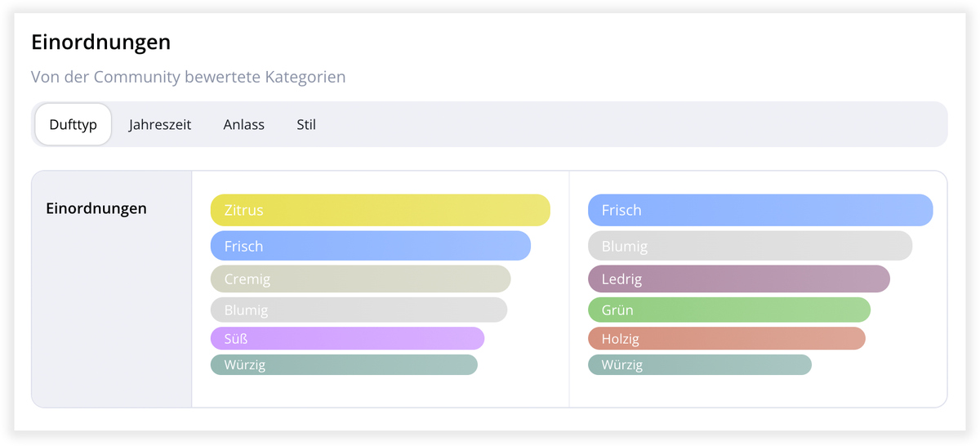The height and width of the screenshot is (446, 980).
Task: Select the Frisch bar below Zitrus
Action: [x=370, y=246]
